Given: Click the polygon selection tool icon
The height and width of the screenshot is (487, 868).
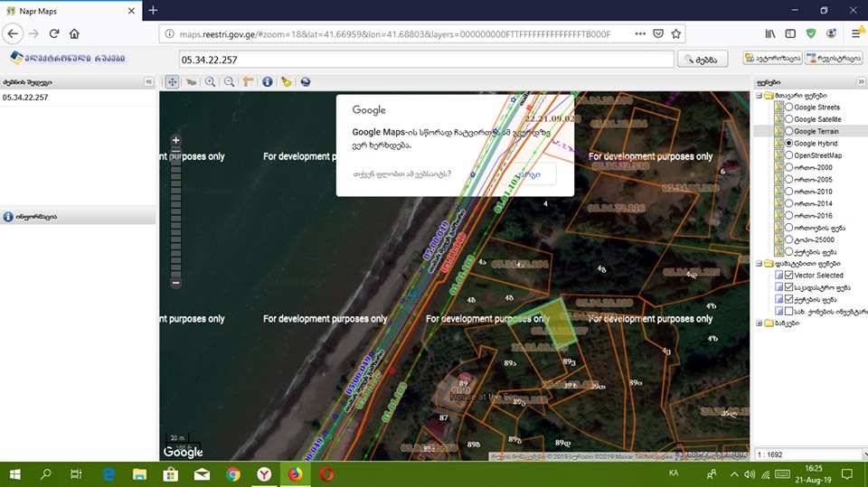Looking at the screenshot, I should tap(191, 82).
